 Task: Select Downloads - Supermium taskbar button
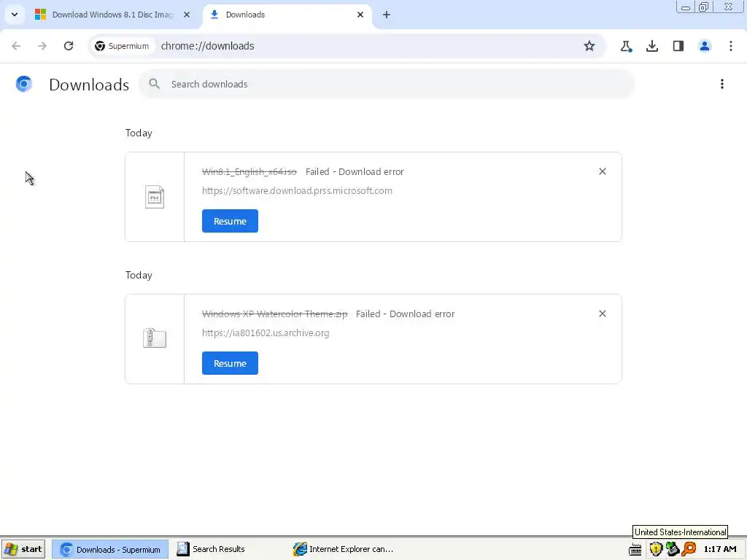(x=110, y=549)
